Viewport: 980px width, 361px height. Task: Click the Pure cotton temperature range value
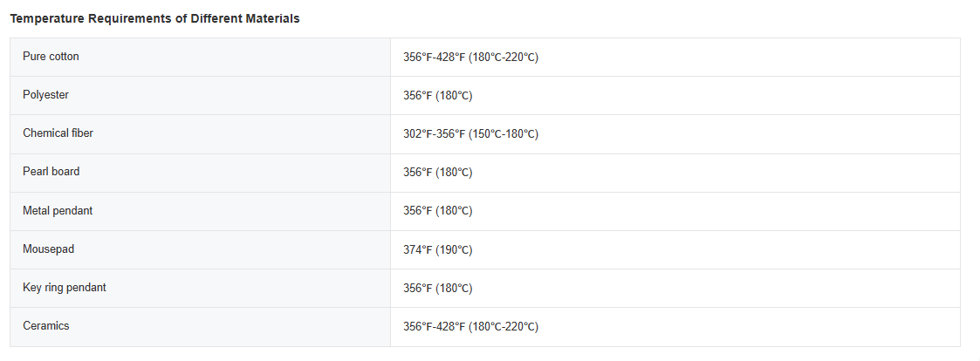click(x=470, y=58)
